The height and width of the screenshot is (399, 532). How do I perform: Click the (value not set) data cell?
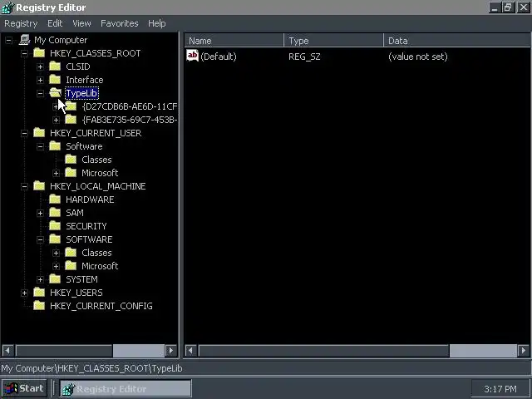[x=417, y=57]
